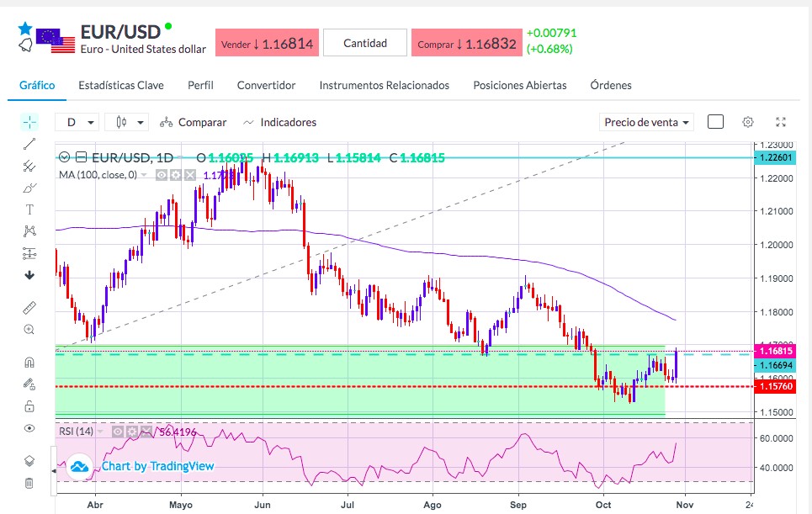
Task: Toggle hide all drawings eye icon
Action: coord(29,428)
